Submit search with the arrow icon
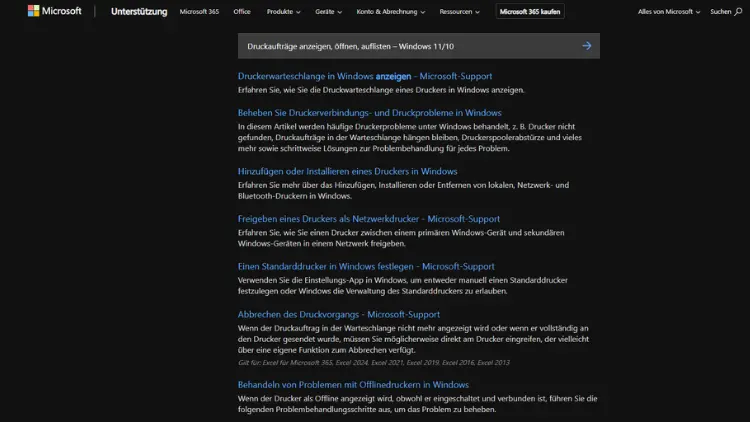Viewport: 750px width, 422px height. coord(587,46)
